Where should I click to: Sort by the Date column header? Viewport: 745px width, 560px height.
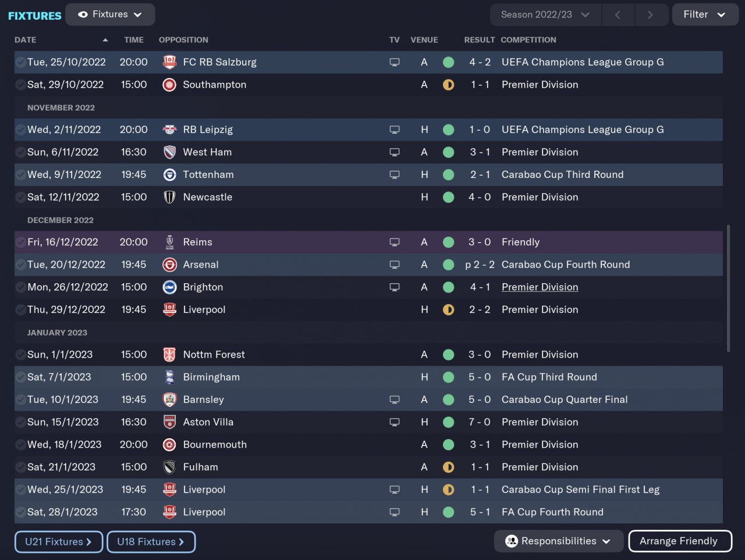point(26,40)
